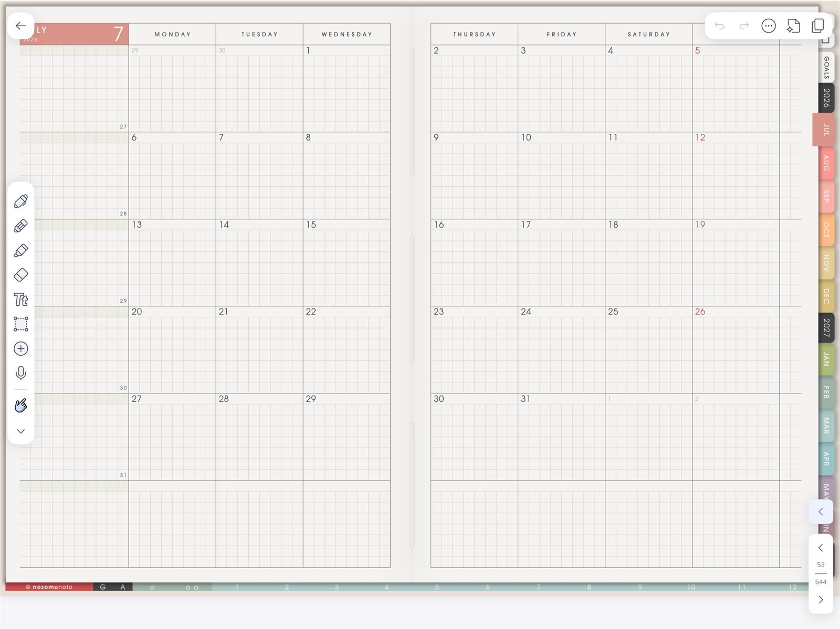Click the Undo arrow
The image size is (840, 629).
719,26
